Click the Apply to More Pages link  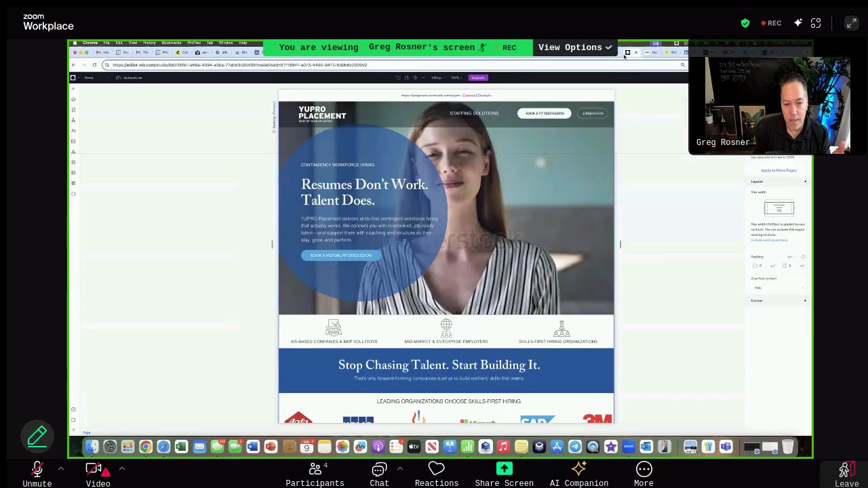click(x=778, y=171)
